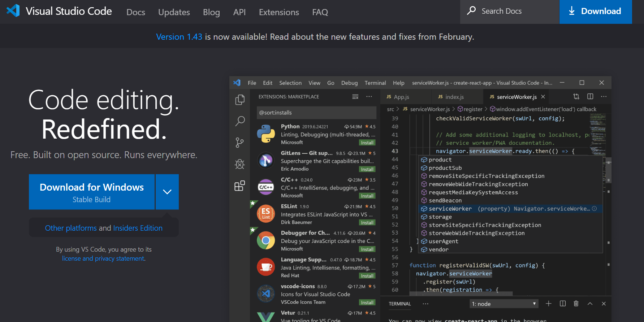Open Source Control icon in activity bar
Viewport: 644px width, 322px height.
pos(240,143)
